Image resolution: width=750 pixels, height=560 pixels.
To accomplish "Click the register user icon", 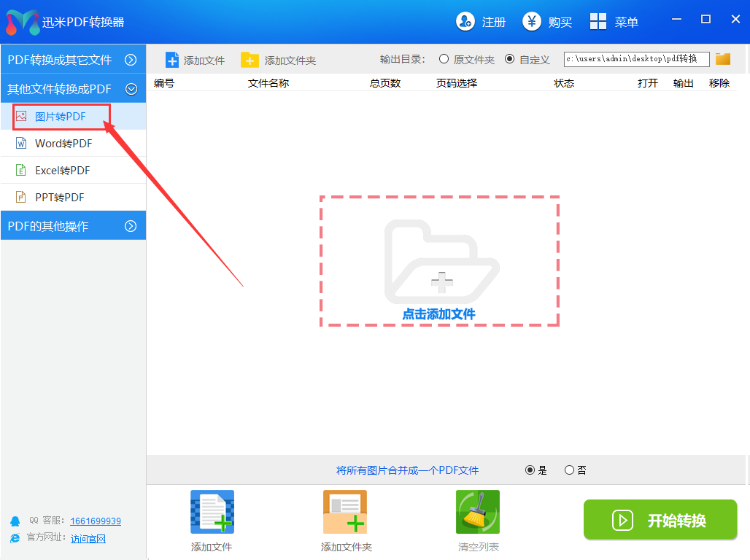I will (465, 22).
